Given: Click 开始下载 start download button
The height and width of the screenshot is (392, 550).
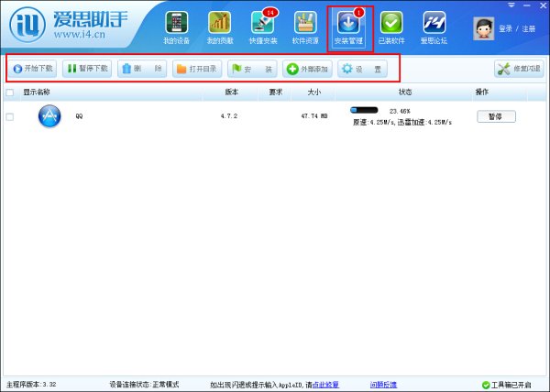Looking at the screenshot, I should [x=32, y=69].
